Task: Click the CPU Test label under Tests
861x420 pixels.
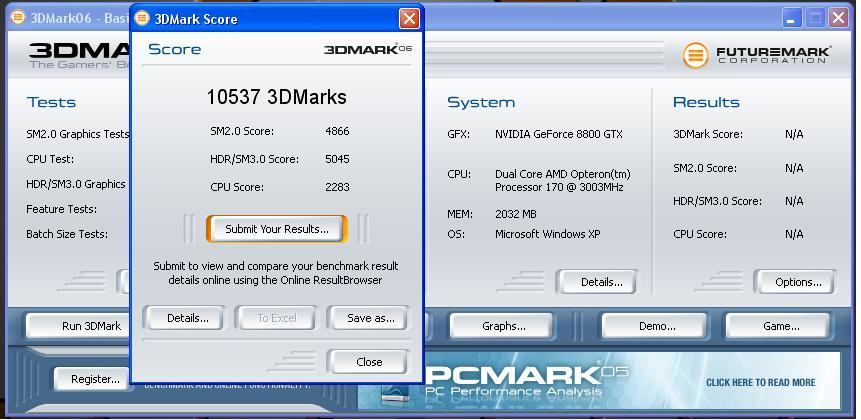Action: click(50, 159)
